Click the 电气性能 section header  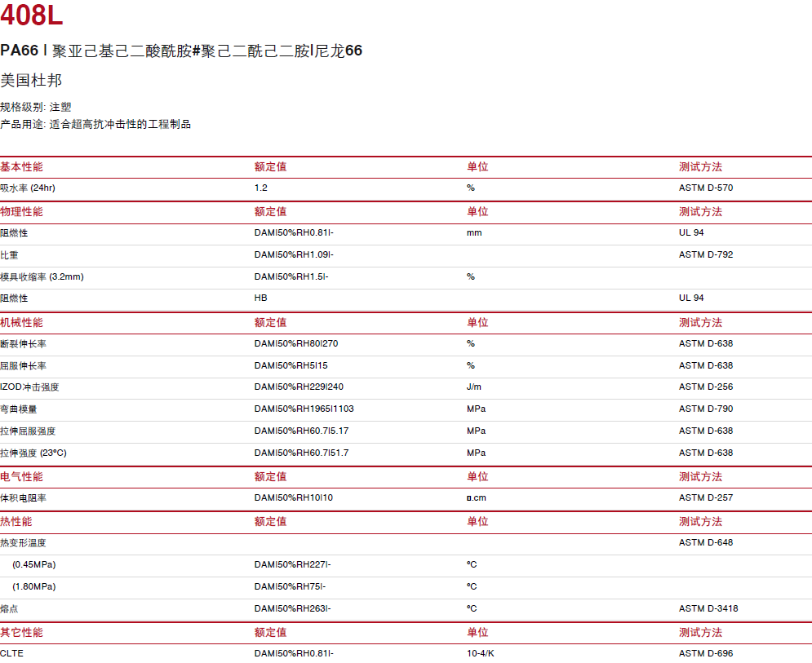coord(21,477)
